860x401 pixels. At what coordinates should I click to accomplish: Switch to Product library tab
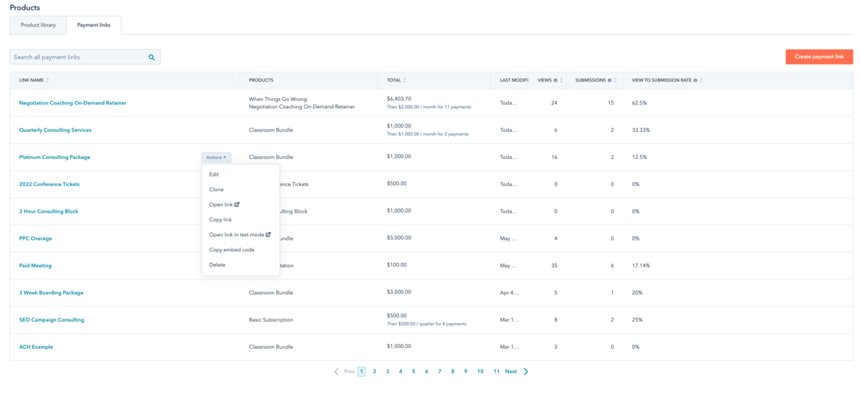click(38, 25)
